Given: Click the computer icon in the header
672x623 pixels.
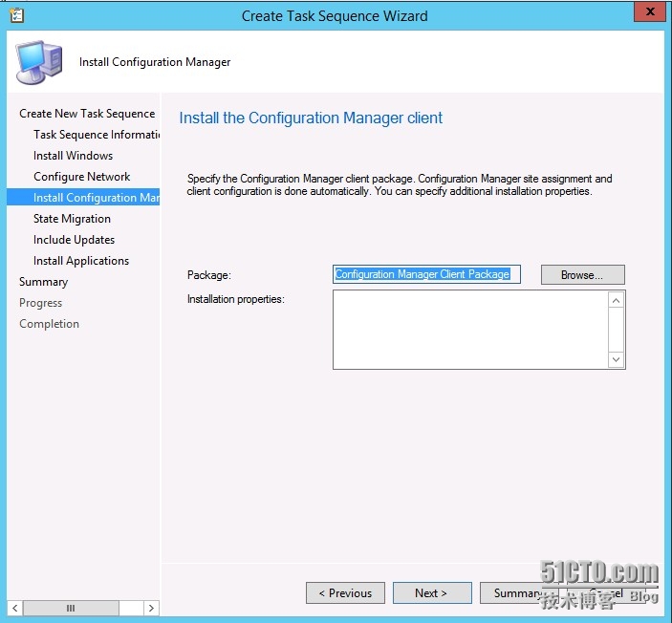Looking at the screenshot, I should point(39,62).
